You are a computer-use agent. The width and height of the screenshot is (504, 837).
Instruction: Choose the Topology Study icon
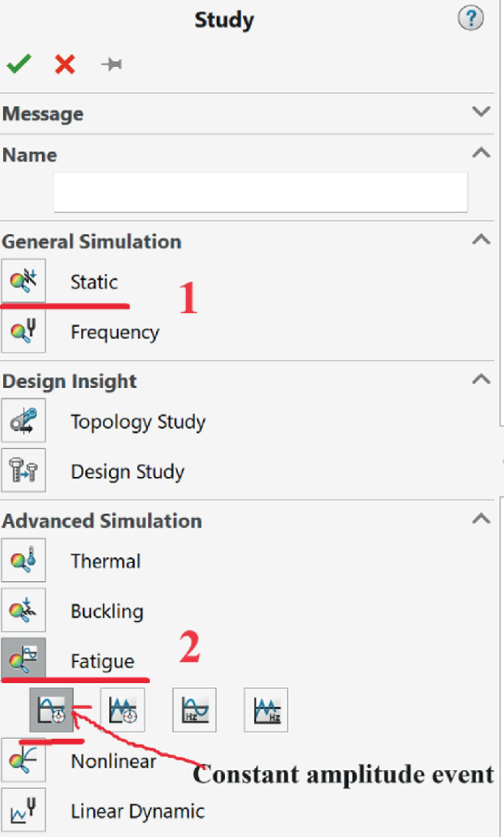[x=23, y=420]
